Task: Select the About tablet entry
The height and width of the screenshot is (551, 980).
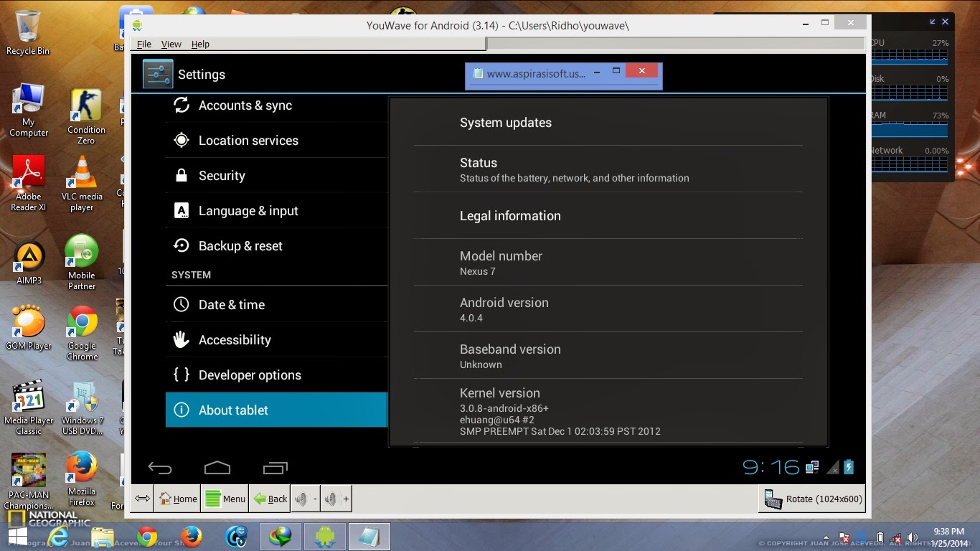Action: [276, 410]
